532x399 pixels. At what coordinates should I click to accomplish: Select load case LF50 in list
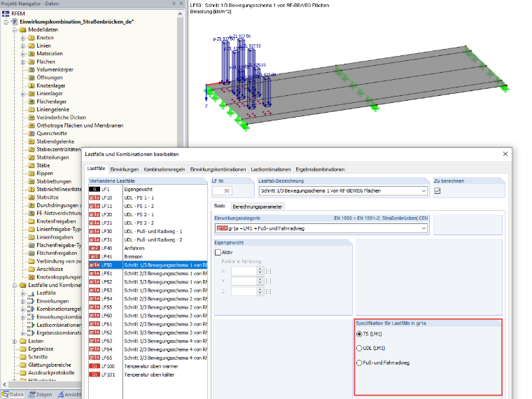148,265
